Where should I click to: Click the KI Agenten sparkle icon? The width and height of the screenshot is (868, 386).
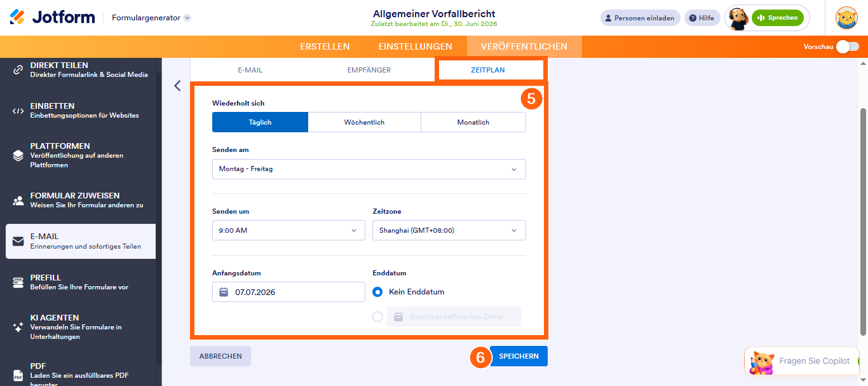[18, 327]
